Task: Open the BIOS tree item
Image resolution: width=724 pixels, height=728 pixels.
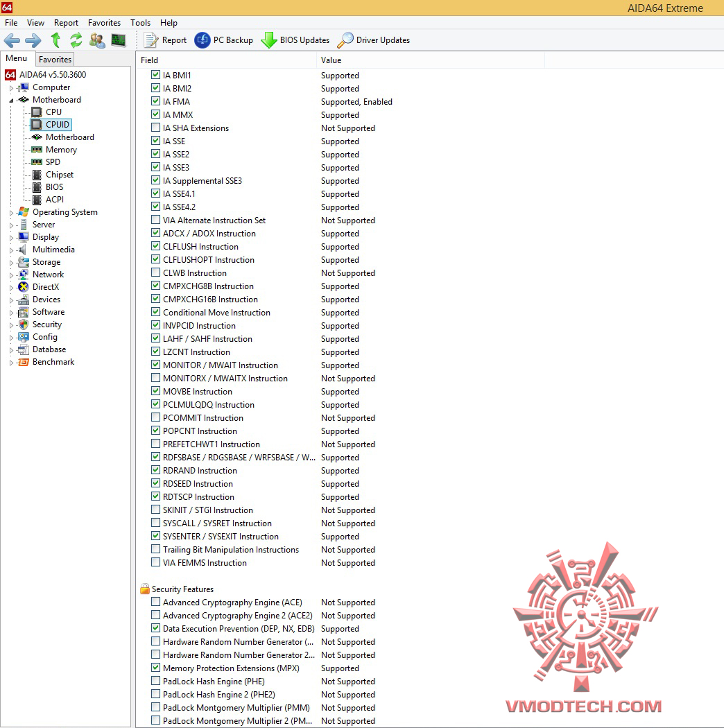Action: coord(47,187)
